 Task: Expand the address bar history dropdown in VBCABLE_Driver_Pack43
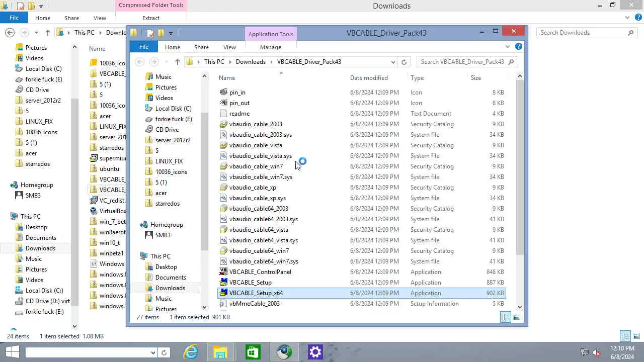[x=393, y=62]
